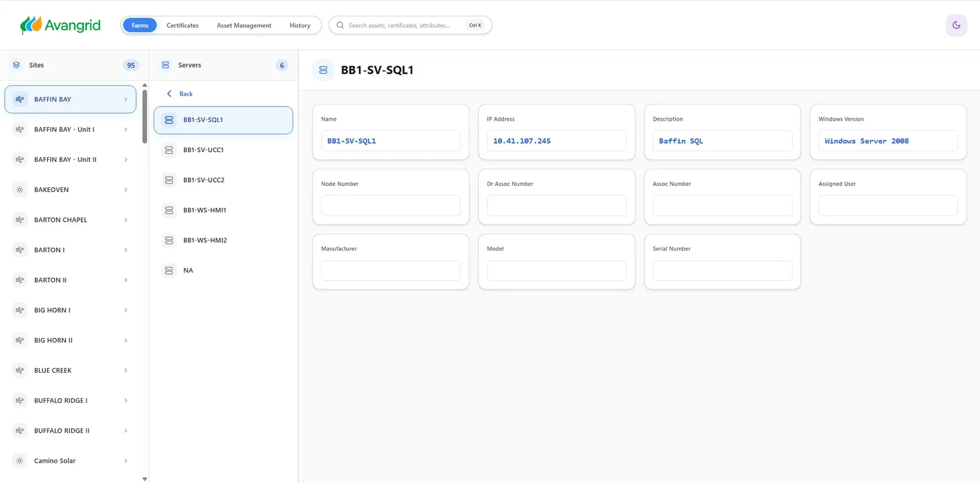
Task: Click the Camino Solar sun icon
Action: pos(20,461)
